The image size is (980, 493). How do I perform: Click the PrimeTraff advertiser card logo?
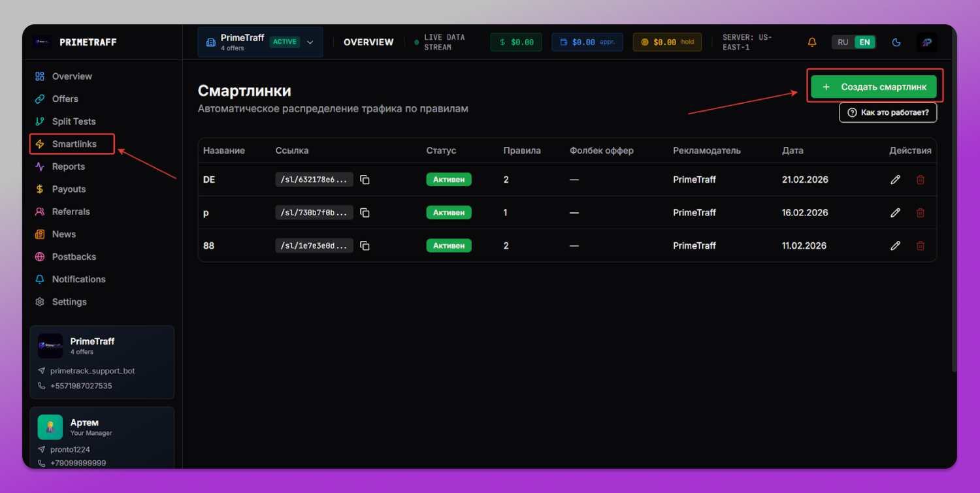[x=50, y=345]
